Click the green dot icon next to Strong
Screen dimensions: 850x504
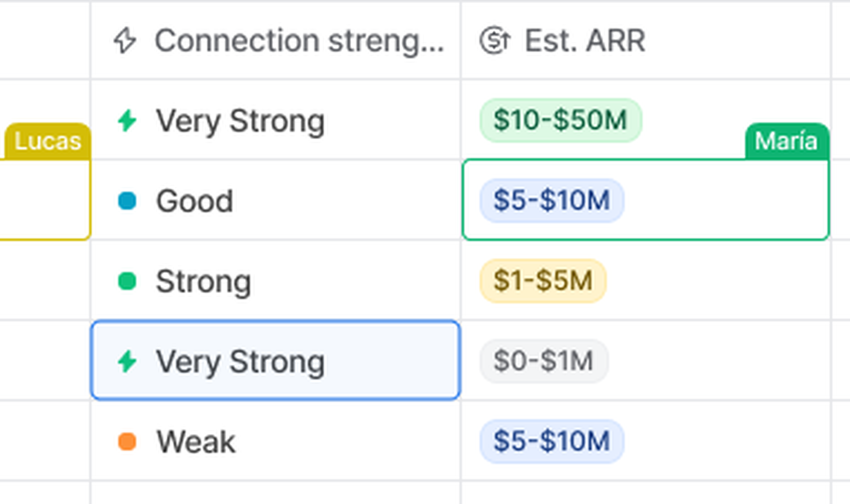tap(127, 281)
